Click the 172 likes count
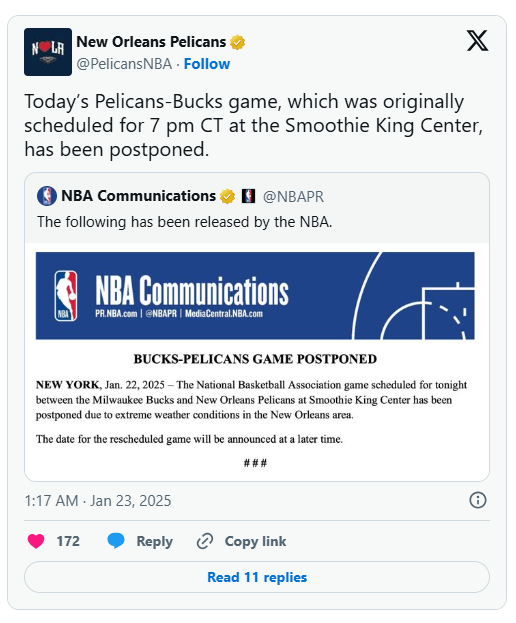Screen dimensions: 516x623 [x=68, y=541]
